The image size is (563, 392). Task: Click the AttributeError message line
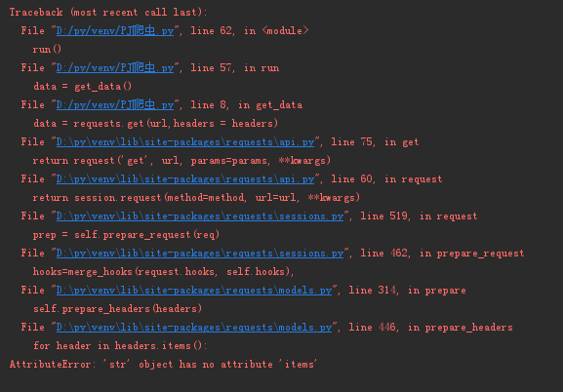point(163,365)
